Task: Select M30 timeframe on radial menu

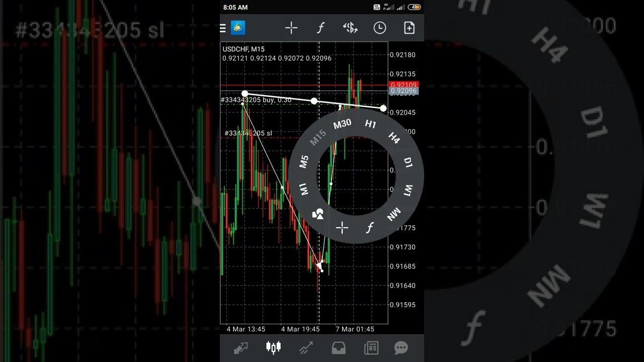Action: [x=342, y=124]
